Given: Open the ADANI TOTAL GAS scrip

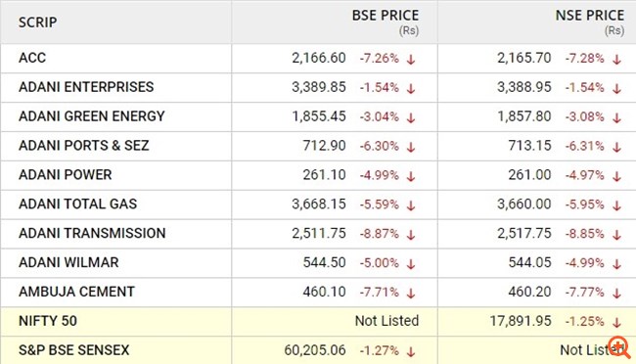Looking at the screenshot, I should click(78, 204).
